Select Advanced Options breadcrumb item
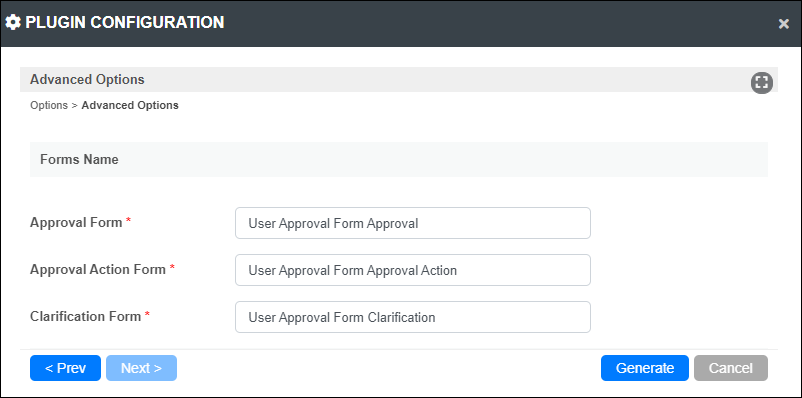Image resolution: width=802 pixels, height=398 pixels. (130, 105)
